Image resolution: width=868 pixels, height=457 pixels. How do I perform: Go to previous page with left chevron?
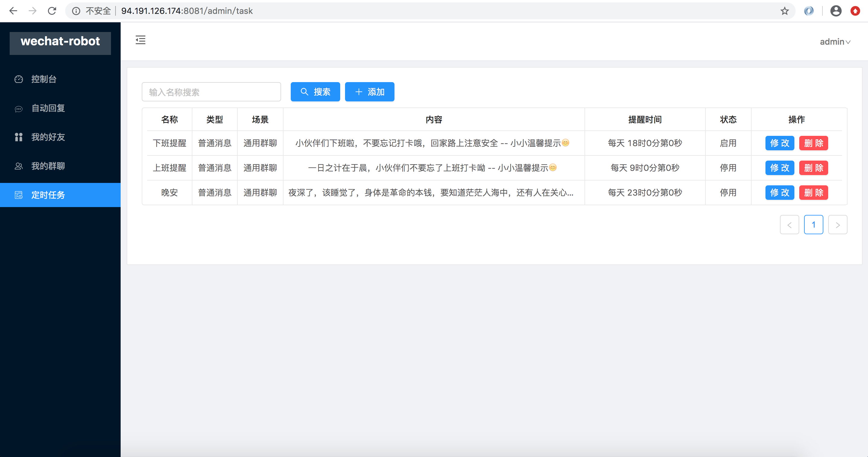tap(789, 225)
